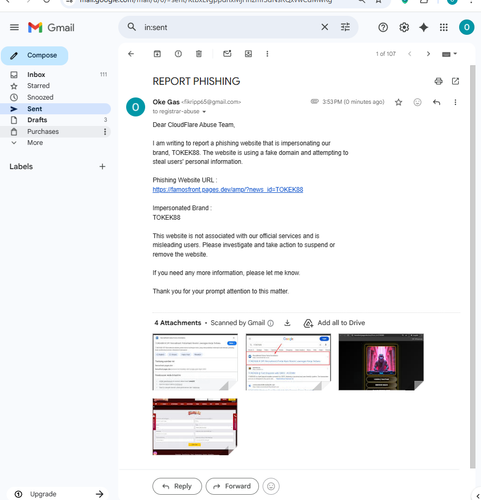Open the Google apps grid
Image resolution: width=481 pixels, height=500 pixels.
click(444, 27)
